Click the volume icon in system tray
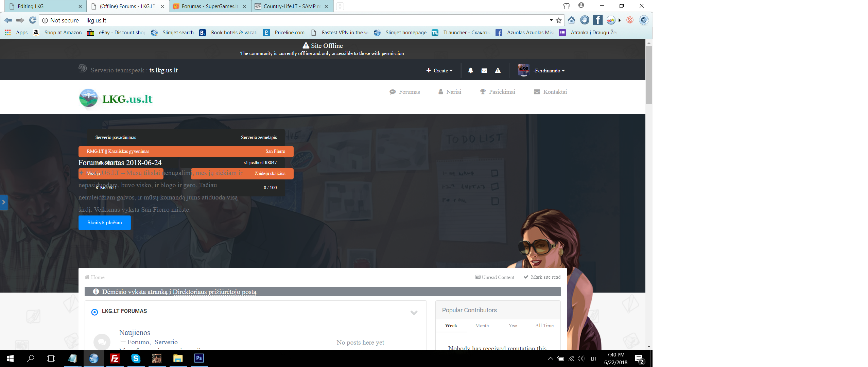This screenshot has height=367, width=868. point(581,359)
